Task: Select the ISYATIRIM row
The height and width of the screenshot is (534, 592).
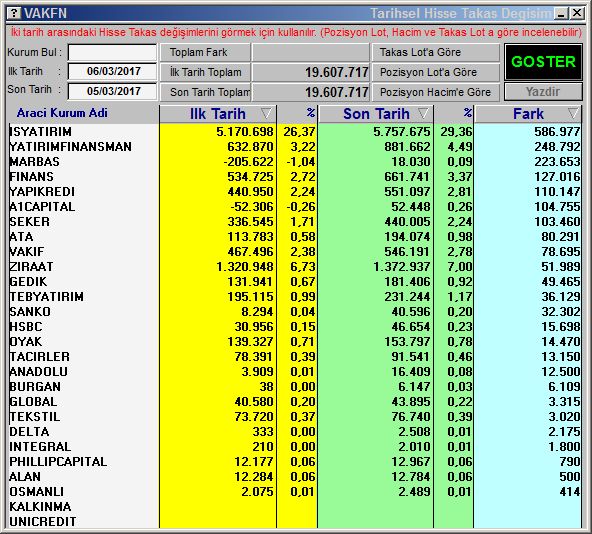Action: point(294,131)
